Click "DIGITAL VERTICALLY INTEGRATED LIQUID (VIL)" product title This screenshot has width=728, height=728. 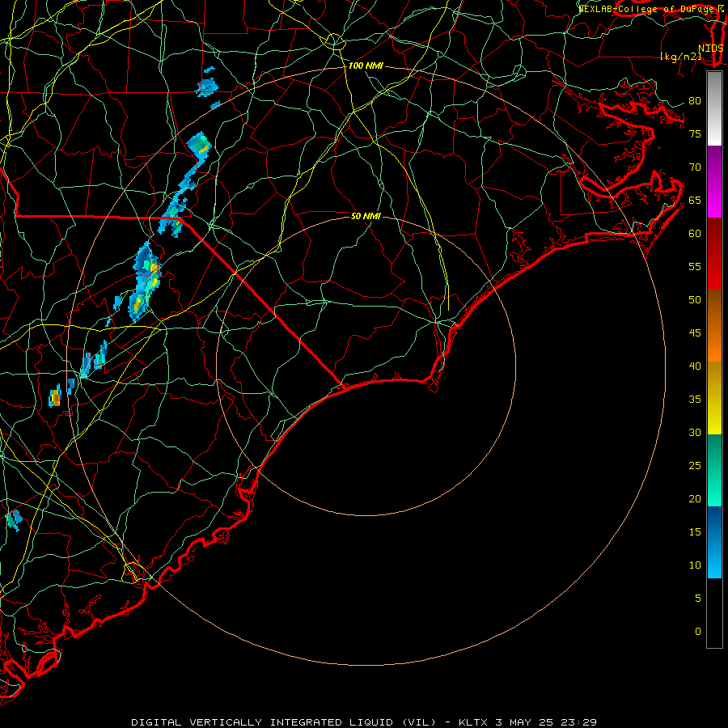point(284,722)
